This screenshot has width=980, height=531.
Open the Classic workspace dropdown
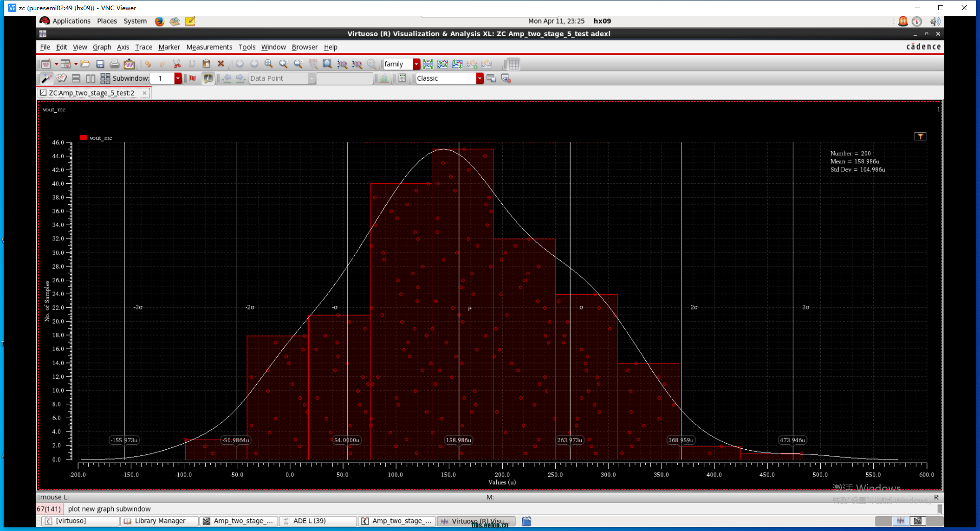click(x=480, y=78)
